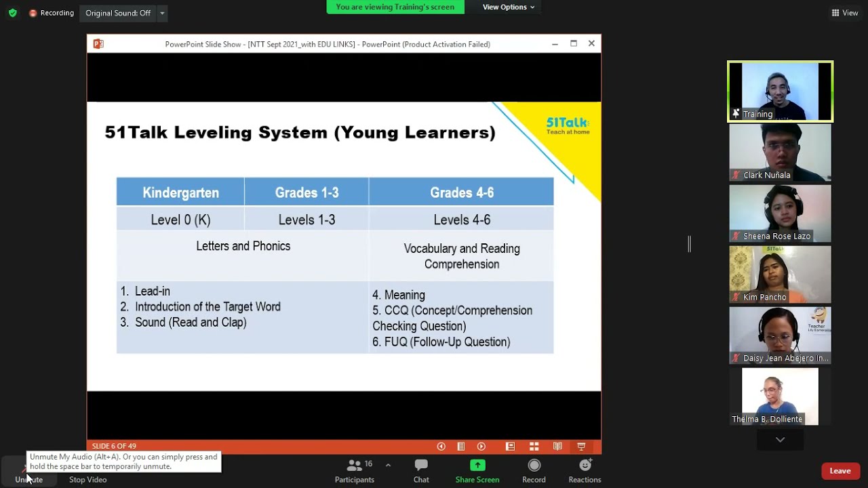This screenshot has height=488, width=868.
Task: Click the 'You are viewing Training's screen' banner
Action: click(x=395, y=7)
